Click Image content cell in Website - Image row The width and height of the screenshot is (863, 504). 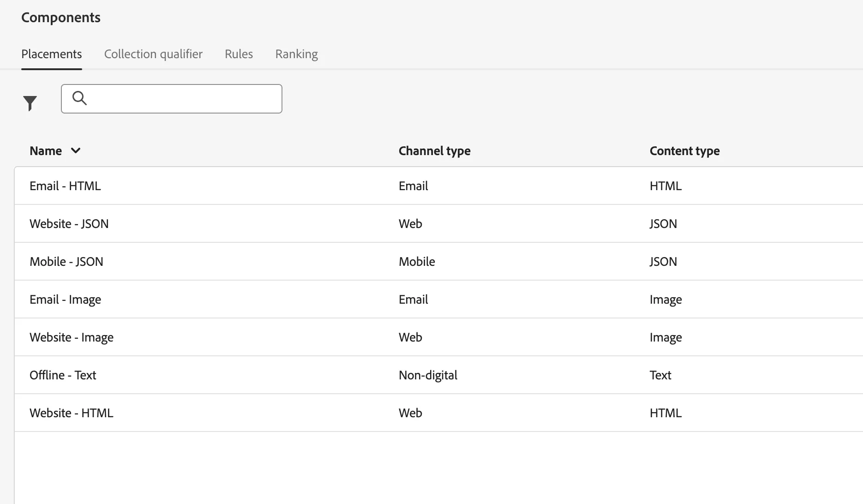pyautogui.click(x=666, y=337)
